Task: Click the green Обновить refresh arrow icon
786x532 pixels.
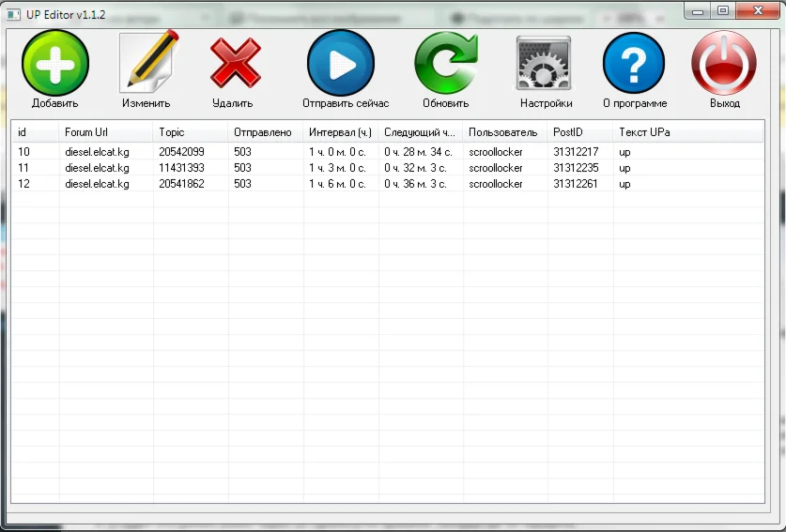Action: 446,63
